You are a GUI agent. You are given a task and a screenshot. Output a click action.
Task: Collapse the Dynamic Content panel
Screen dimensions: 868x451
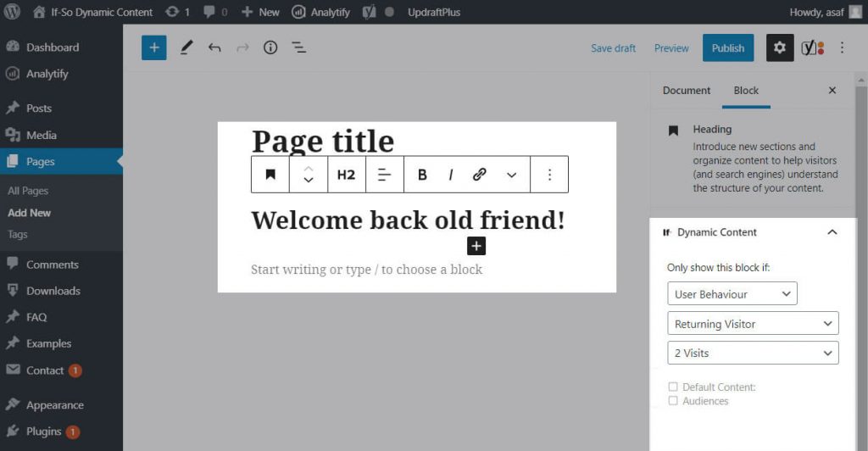(832, 232)
